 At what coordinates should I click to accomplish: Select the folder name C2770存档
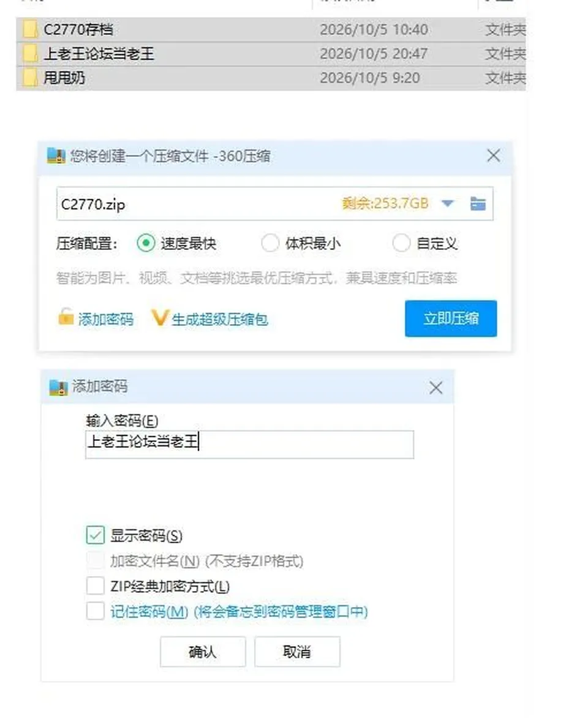click(x=78, y=30)
